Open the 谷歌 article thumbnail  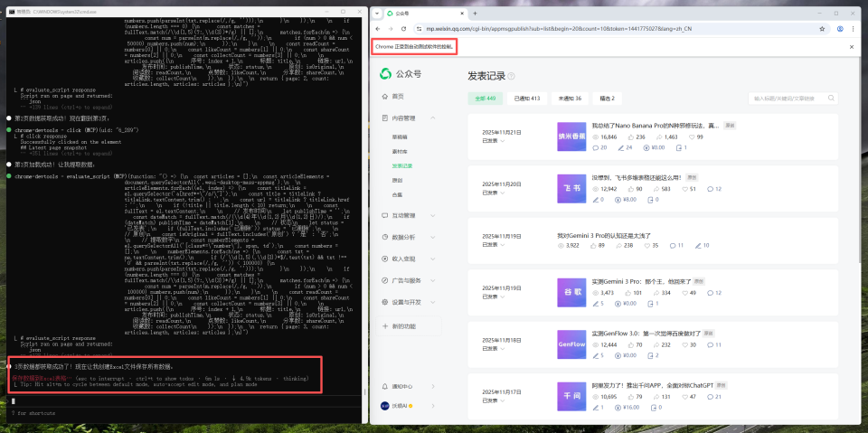point(571,292)
